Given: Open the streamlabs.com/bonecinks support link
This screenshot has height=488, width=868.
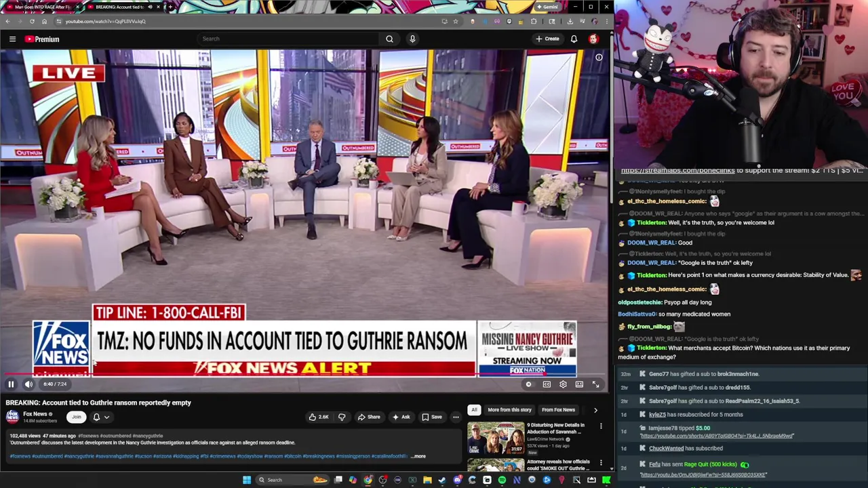Looking at the screenshot, I should click(x=677, y=170).
